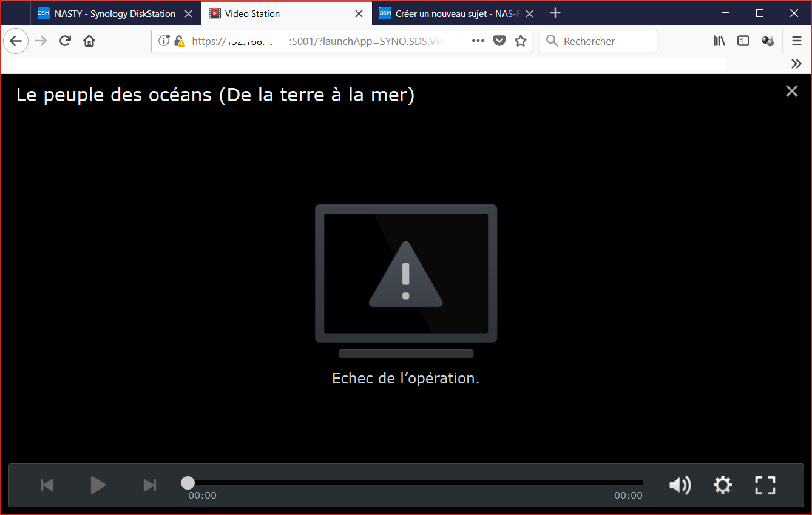Skip to next video track
The width and height of the screenshot is (812, 515).
point(149,485)
